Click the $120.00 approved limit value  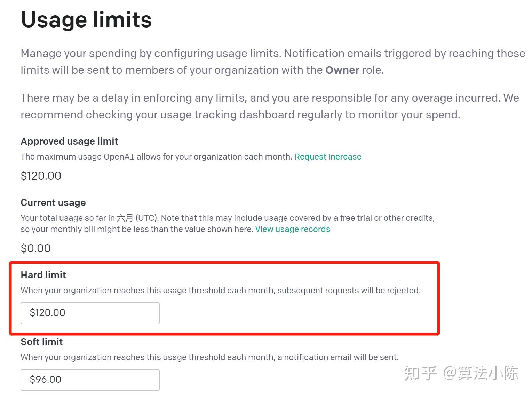pos(41,176)
